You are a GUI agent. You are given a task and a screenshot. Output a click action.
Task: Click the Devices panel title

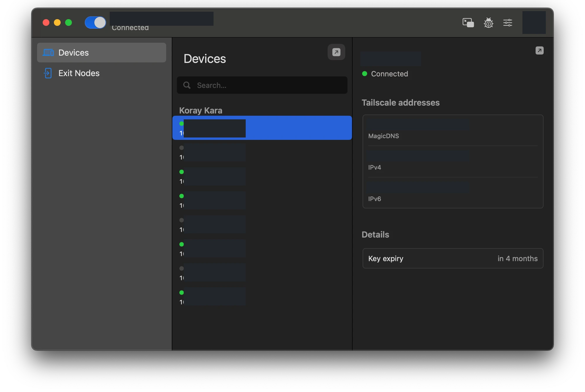(205, 59)
